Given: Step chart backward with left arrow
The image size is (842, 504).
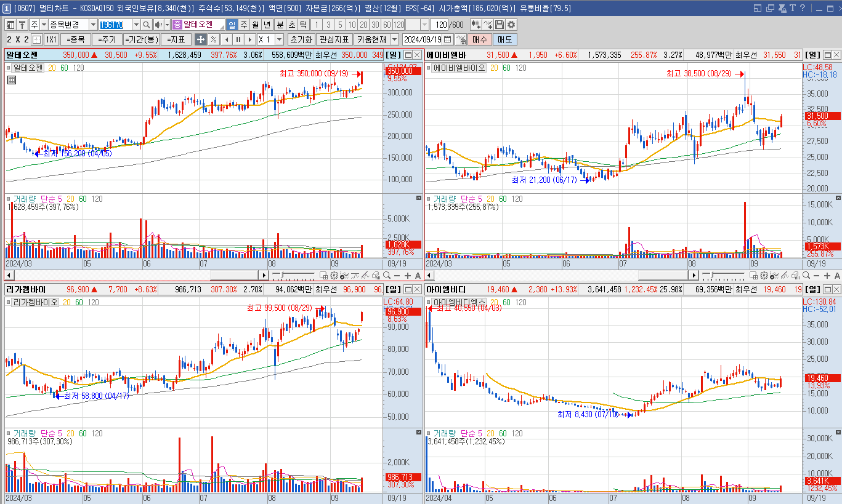Looking at the screenshot, I should click(x=226, y=39).
